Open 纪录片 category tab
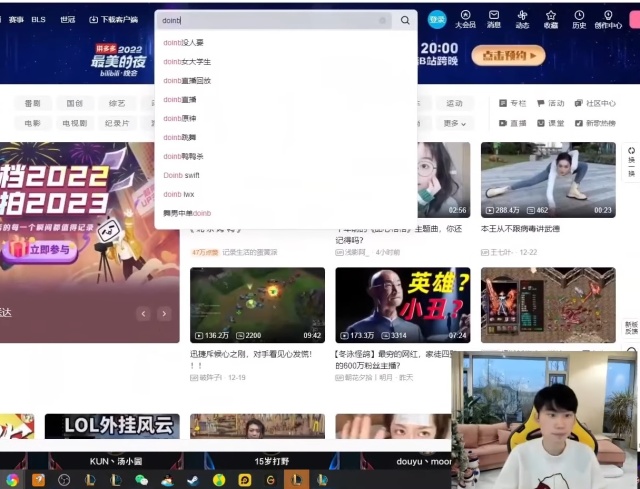 click(x=117, y=123)
